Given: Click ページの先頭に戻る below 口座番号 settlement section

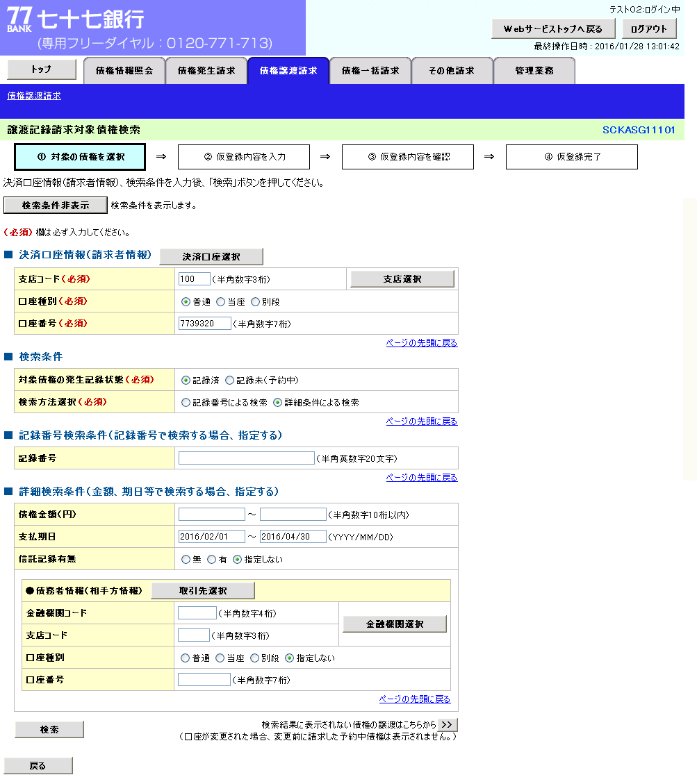Looking at the screenshot, I should point(422,343).
